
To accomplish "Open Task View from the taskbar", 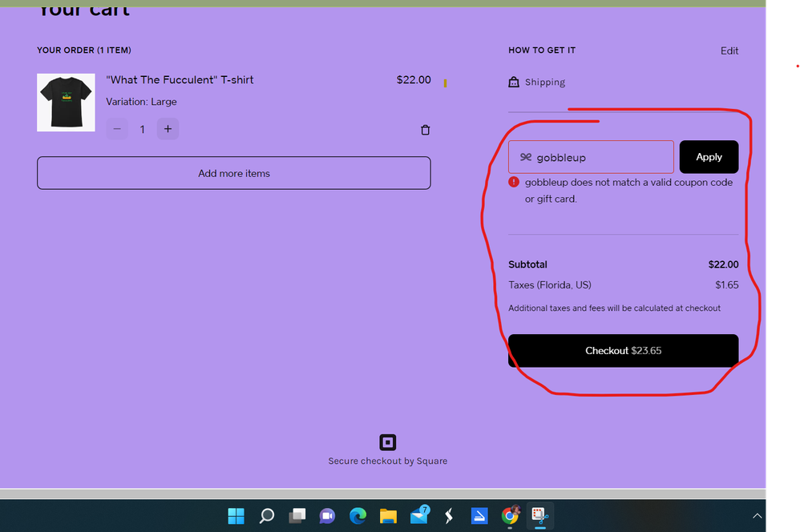I will pos(297,515).
